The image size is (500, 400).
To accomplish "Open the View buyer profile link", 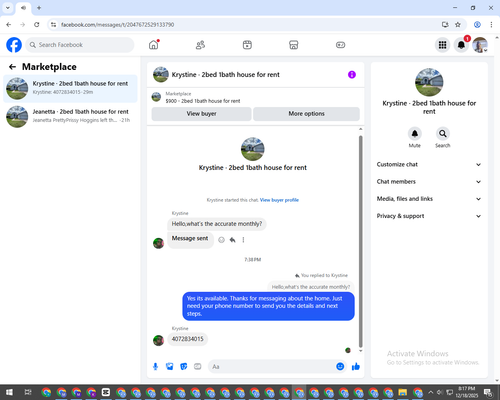I will [x=279, y=200].
